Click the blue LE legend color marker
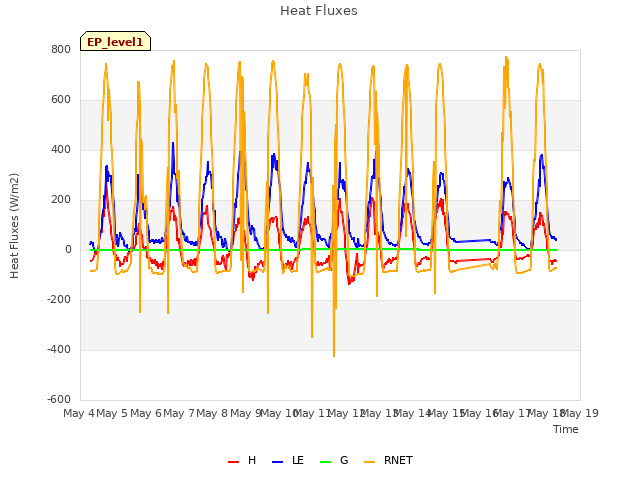The image size is (640, 480). pos(278,462)
